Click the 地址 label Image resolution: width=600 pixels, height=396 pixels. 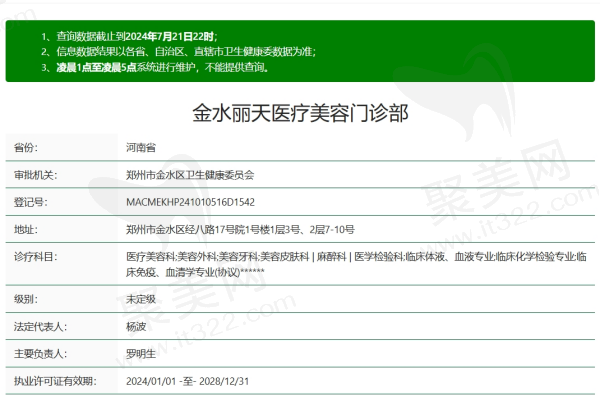[26, 230]
